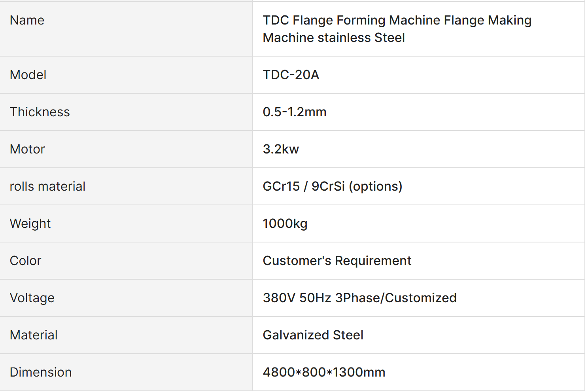Select the TDC-20A model value
588x392 pixels.
coord(291,75)
